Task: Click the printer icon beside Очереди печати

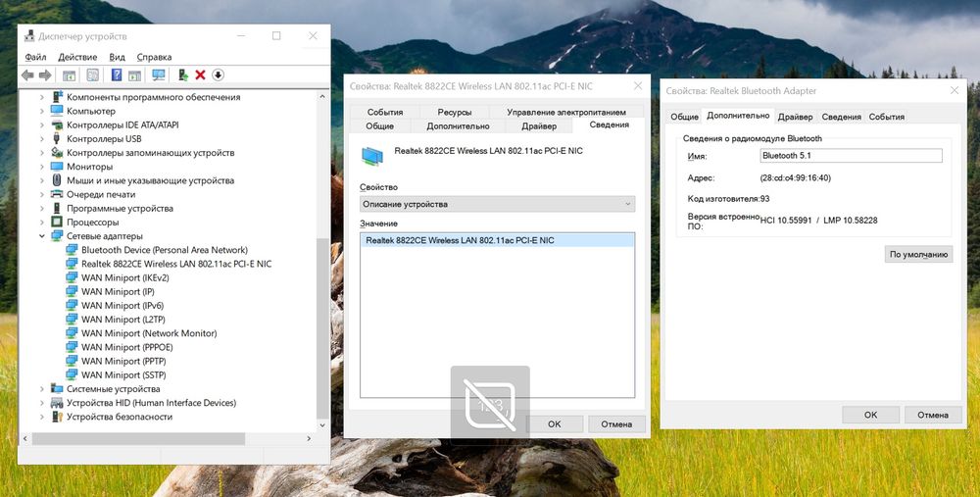Action: point(57,194)
